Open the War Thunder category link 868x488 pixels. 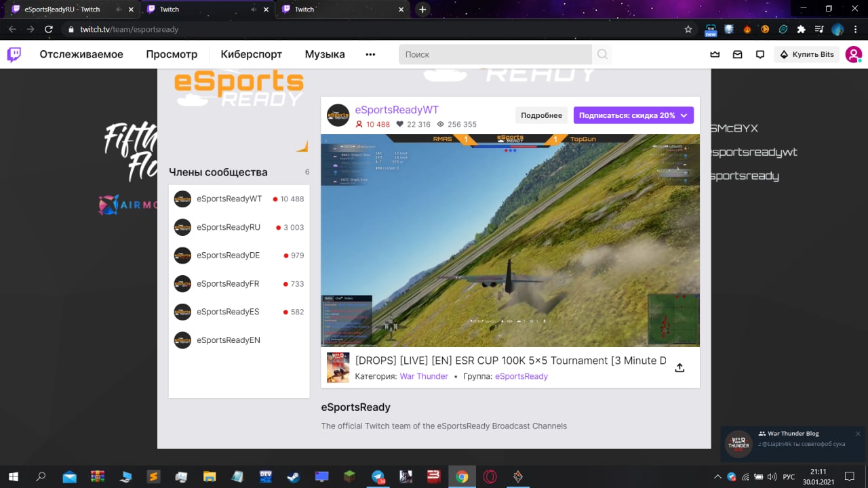pos(424,376)
